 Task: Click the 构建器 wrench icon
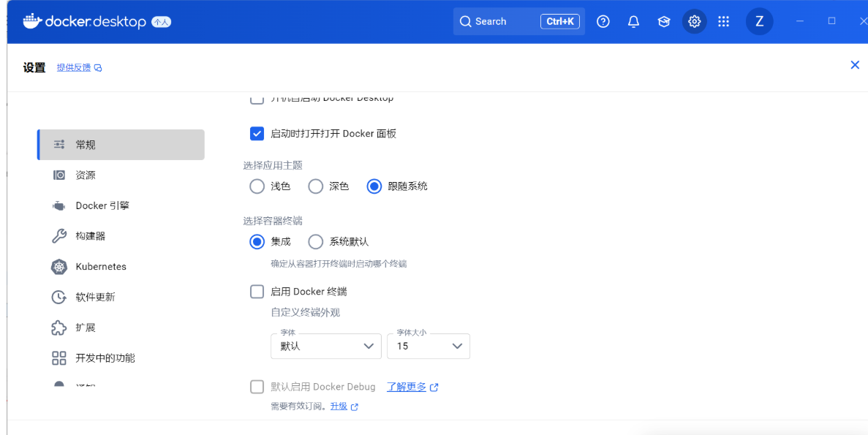coord(59,236)
